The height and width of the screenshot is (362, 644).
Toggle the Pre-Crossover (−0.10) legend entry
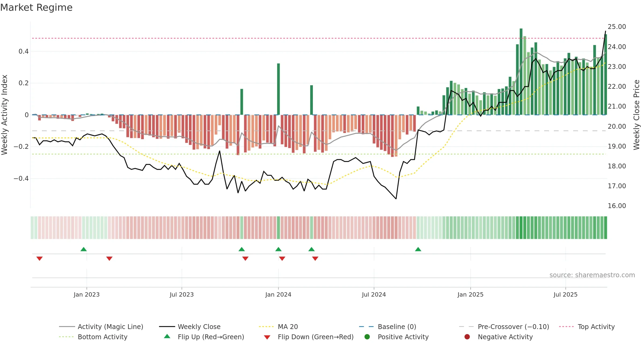click(504, 327)
